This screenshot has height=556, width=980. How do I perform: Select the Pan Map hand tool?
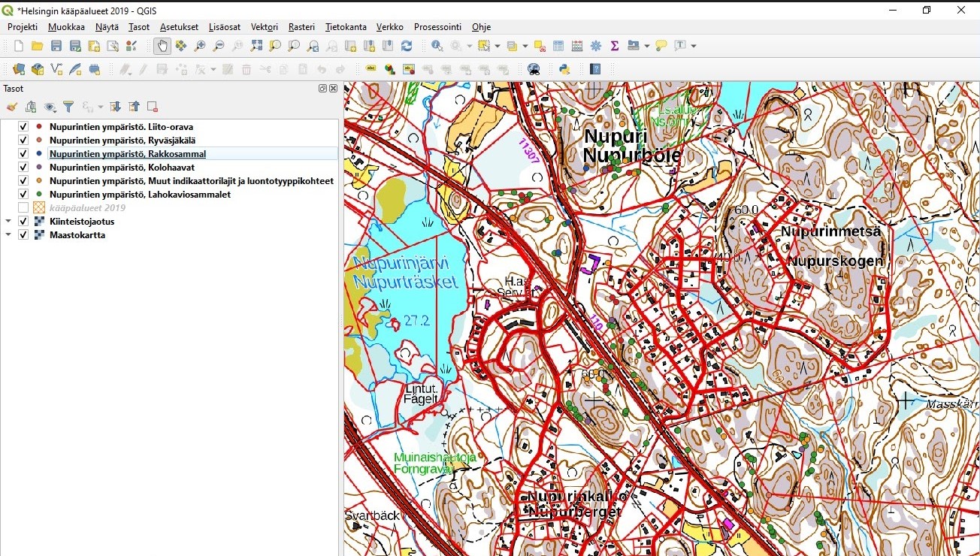click(162, 46)
